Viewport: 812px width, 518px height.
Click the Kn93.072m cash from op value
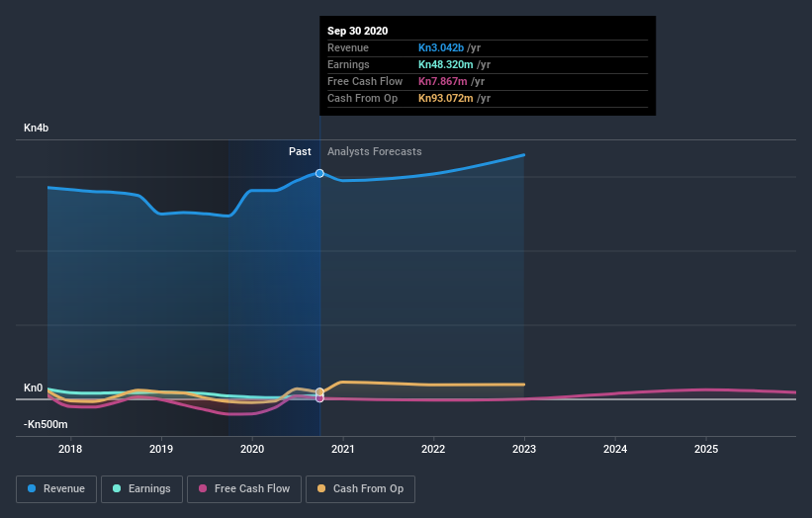(445, 98)
